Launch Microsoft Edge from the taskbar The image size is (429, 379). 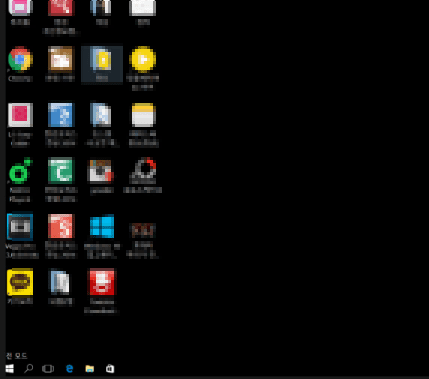69,369
